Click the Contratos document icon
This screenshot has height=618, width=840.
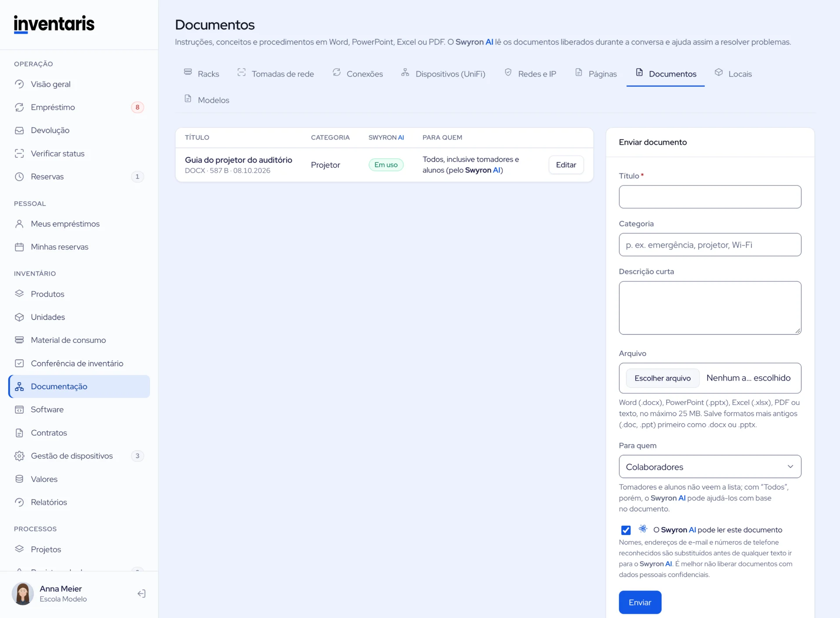tap(19, 433)
